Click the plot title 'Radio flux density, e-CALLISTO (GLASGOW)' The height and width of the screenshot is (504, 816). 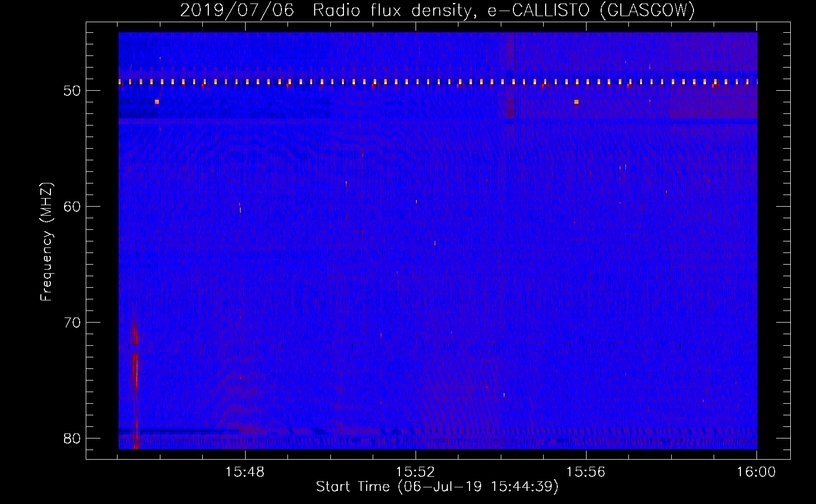point(503,10)
